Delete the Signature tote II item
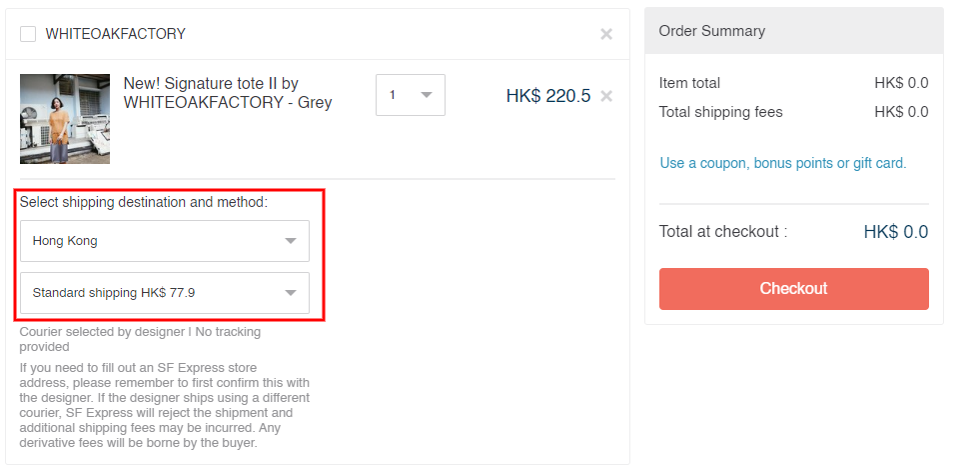Image resolution: width=980 pixels, height=472 pixels. (606, 96)
